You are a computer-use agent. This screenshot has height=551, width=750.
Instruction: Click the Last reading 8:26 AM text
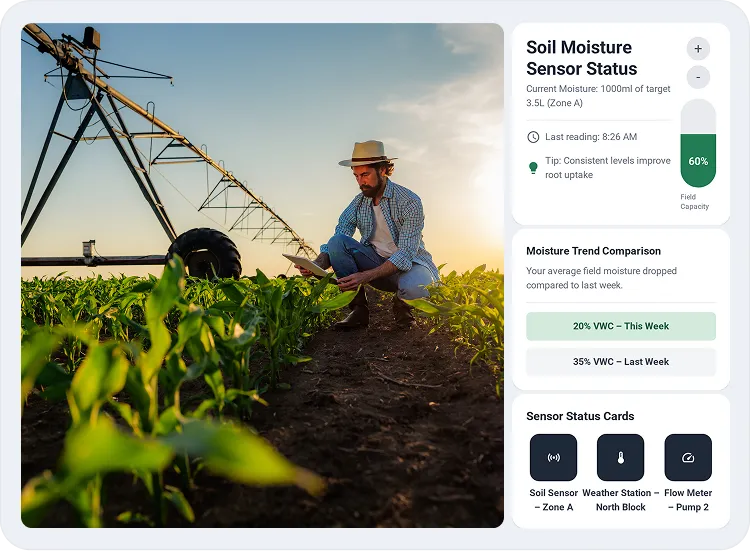click(590, 137)
